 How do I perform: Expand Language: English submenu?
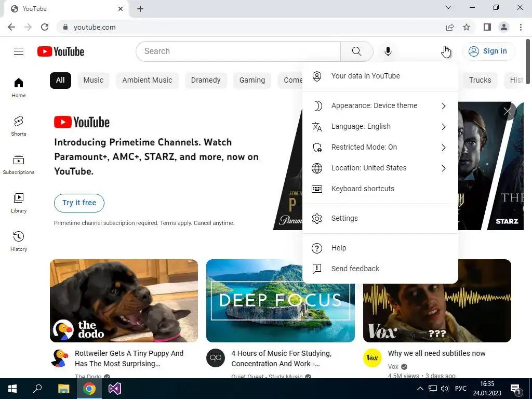click(380, 126)
